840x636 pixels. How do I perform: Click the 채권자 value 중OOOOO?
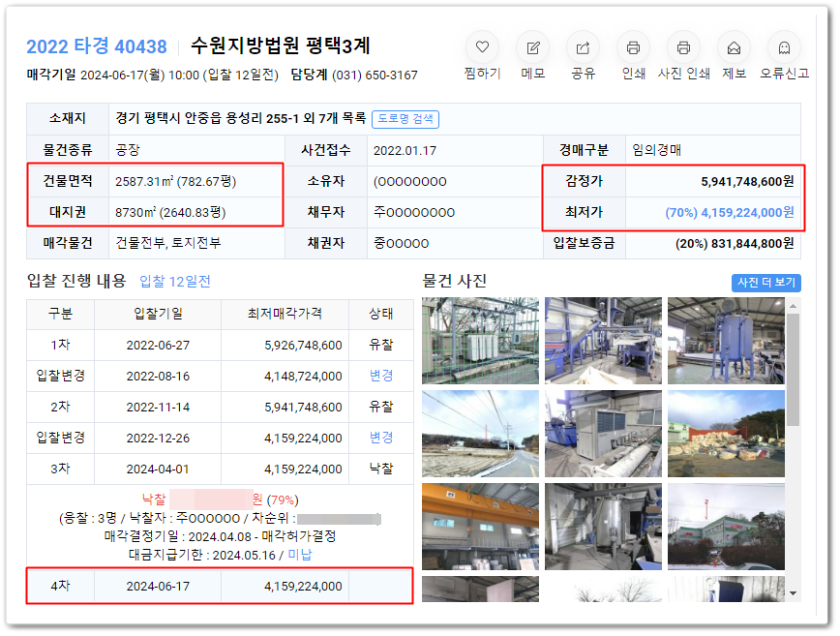[x=401, y=243]
